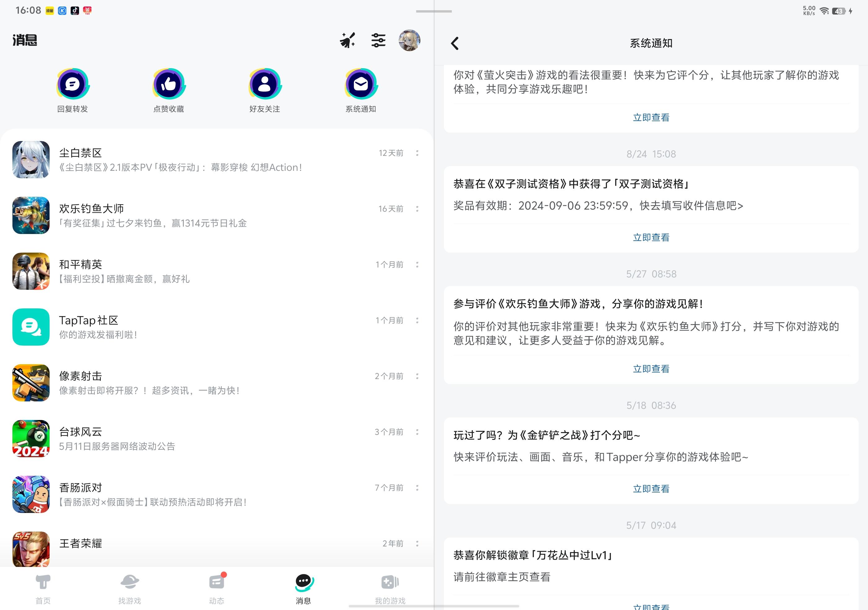Open 系统通知 from the messages header

pos(361,91)
